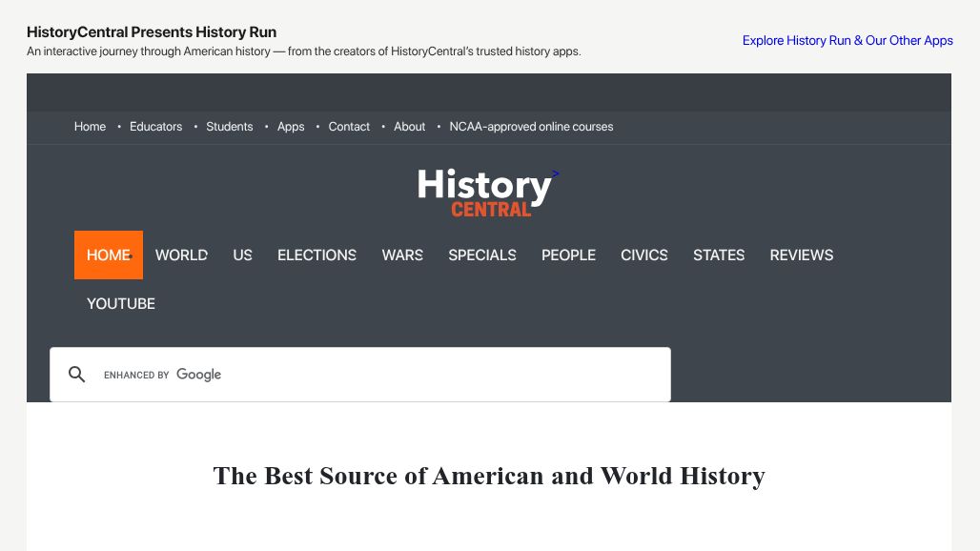Go to the YOUTUBE page
Screen dimensions: 980x551
[x=120, y=303]
